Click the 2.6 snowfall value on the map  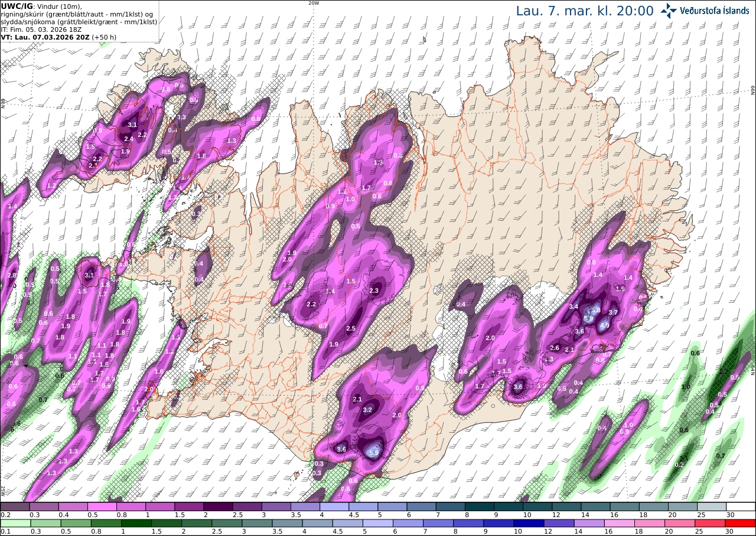[555, 348]
